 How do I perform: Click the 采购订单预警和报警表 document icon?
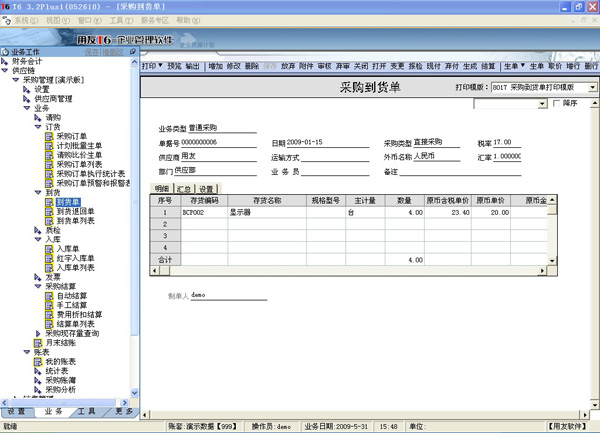[x=49, y=183]
